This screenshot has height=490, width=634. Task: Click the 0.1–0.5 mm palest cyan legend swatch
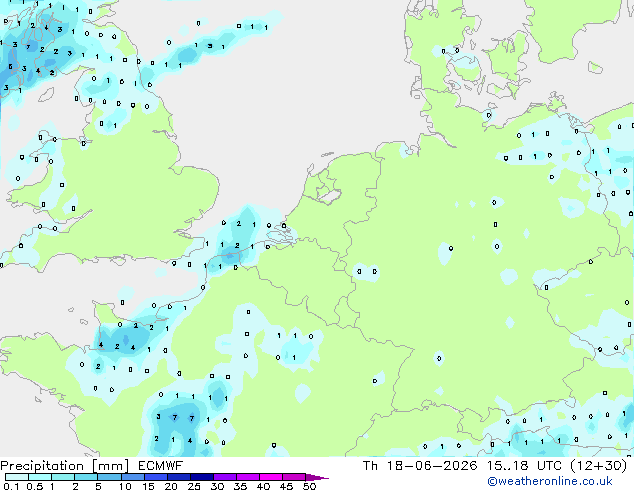click(17, 477)
